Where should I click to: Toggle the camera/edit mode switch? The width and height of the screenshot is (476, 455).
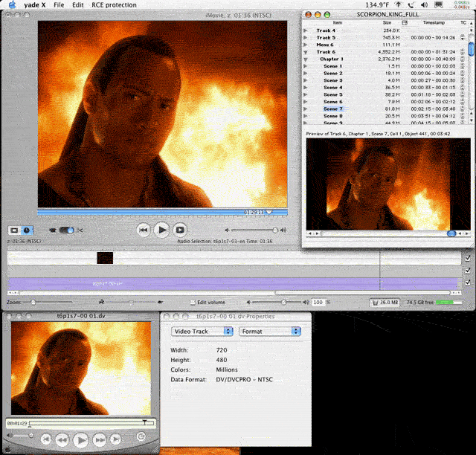coord(66,230)
